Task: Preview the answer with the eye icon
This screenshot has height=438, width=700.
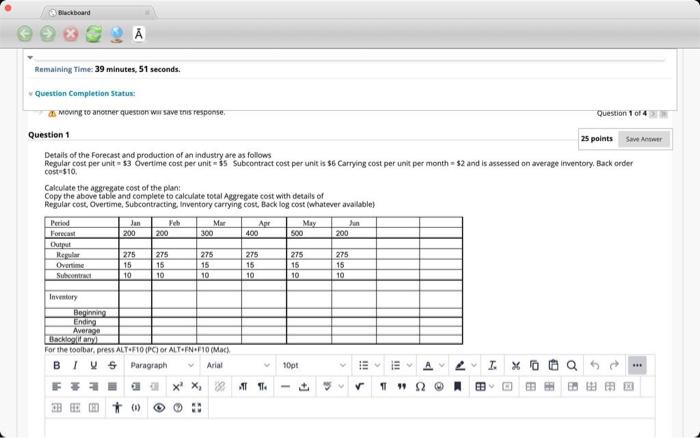Action: click(x=159, y=408)
